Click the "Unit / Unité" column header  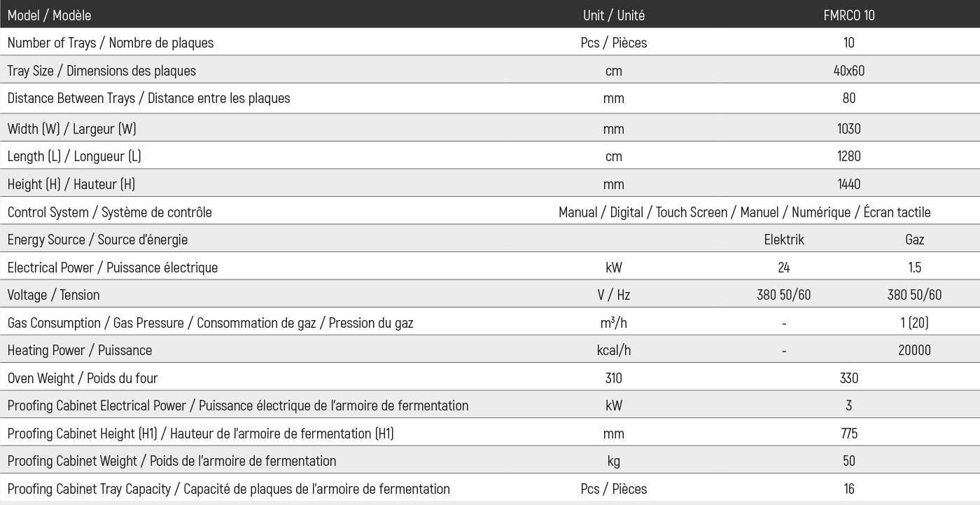pos(613,15)
